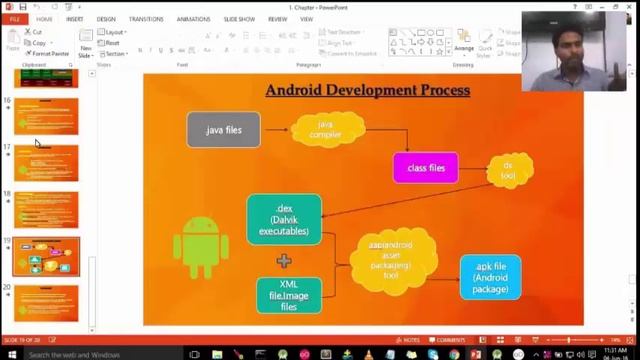Toggle Underline formatting
This screenshot has height=360, width=640.
click(x=161, y=50)
